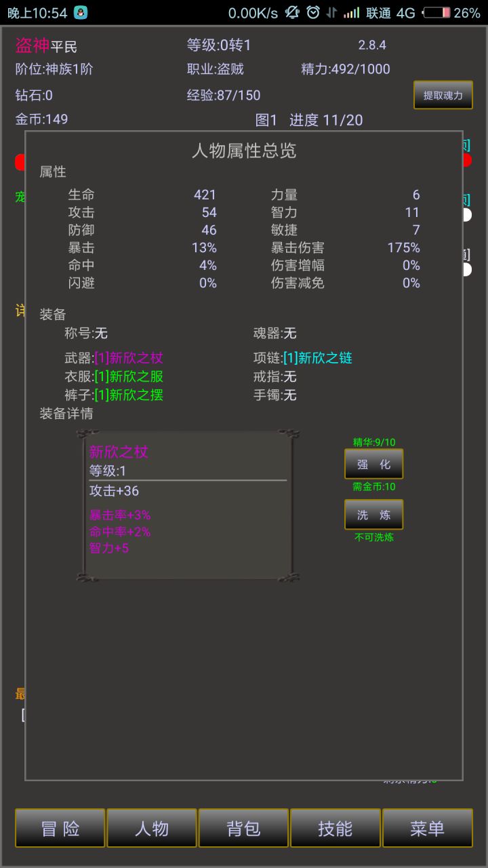Tap the 图1 进度 11/20 progress text
The width and height of the screenshot is (488, 868).
[309, 120]
